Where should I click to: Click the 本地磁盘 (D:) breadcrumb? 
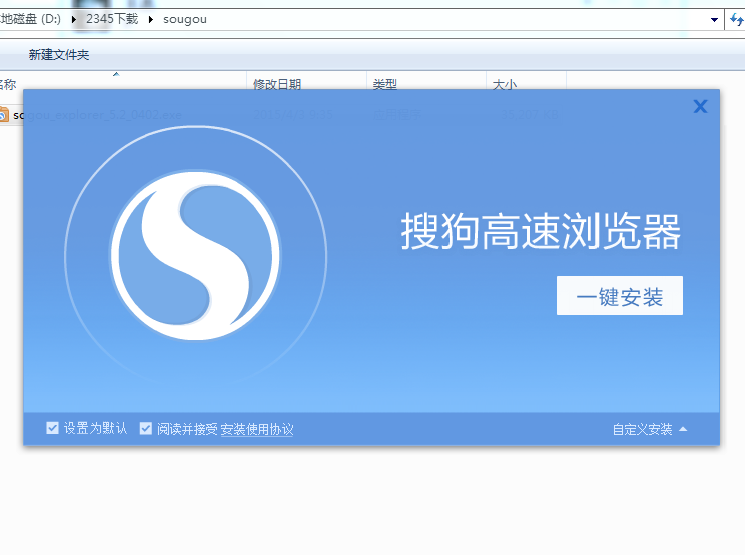pyautogui.click(x=30, y=19)
